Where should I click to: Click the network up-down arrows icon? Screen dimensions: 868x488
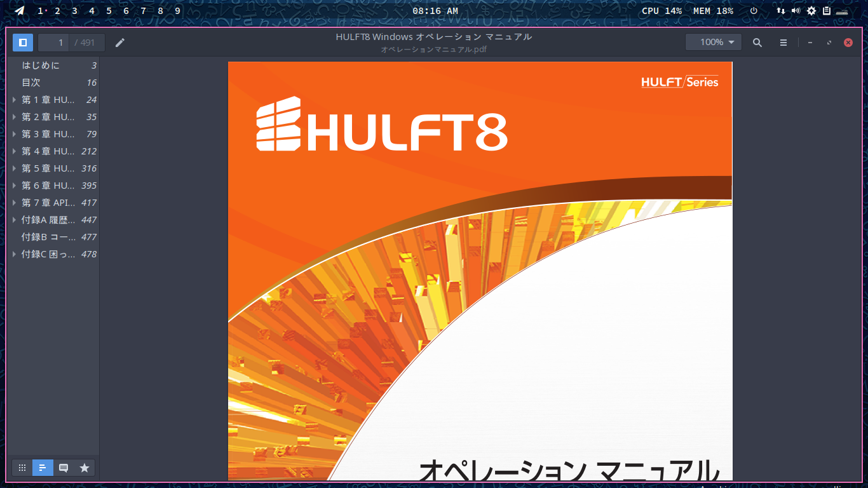781,11
